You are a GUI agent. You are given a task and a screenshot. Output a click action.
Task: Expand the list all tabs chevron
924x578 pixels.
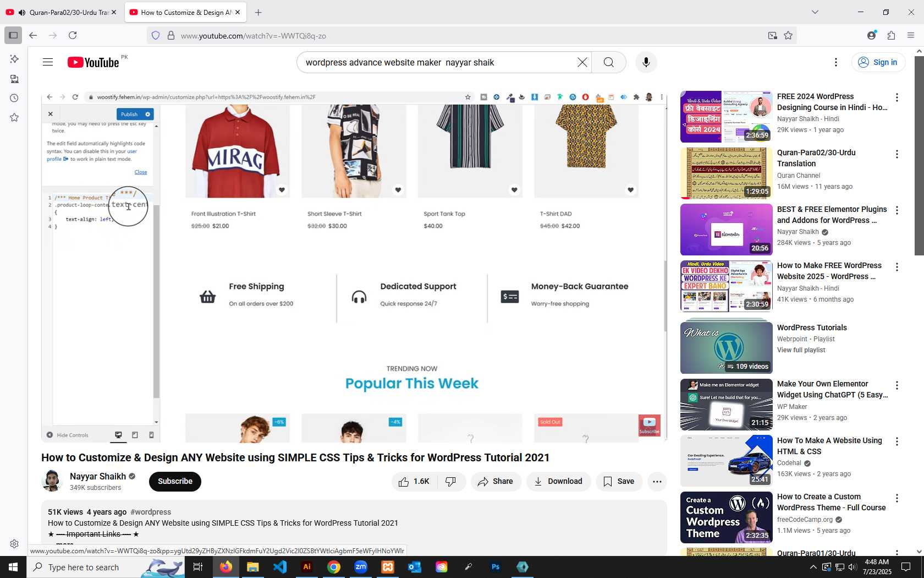click(x=815, y=12)
